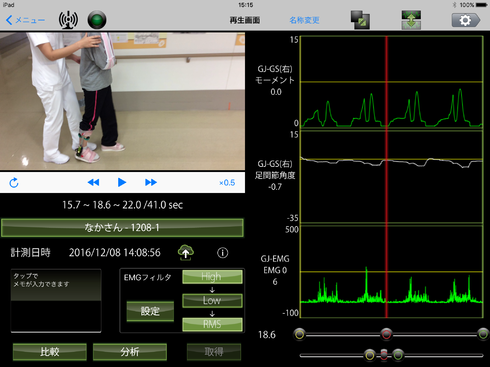Tap the green status indicator light
Viewport: 490px width, 367px height.
(x=97, y=20)
